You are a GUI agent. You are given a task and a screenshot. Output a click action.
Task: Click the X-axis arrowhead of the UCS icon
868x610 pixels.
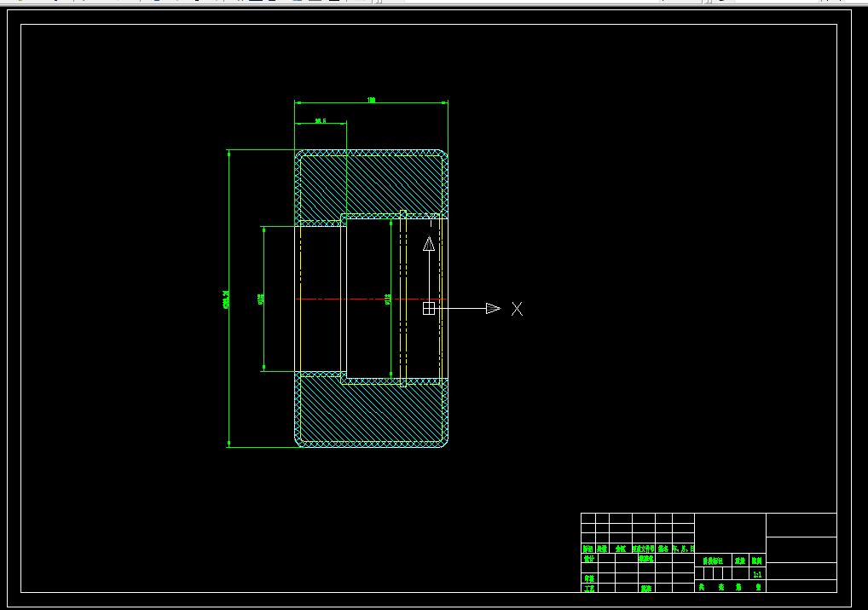pos(493,309)
